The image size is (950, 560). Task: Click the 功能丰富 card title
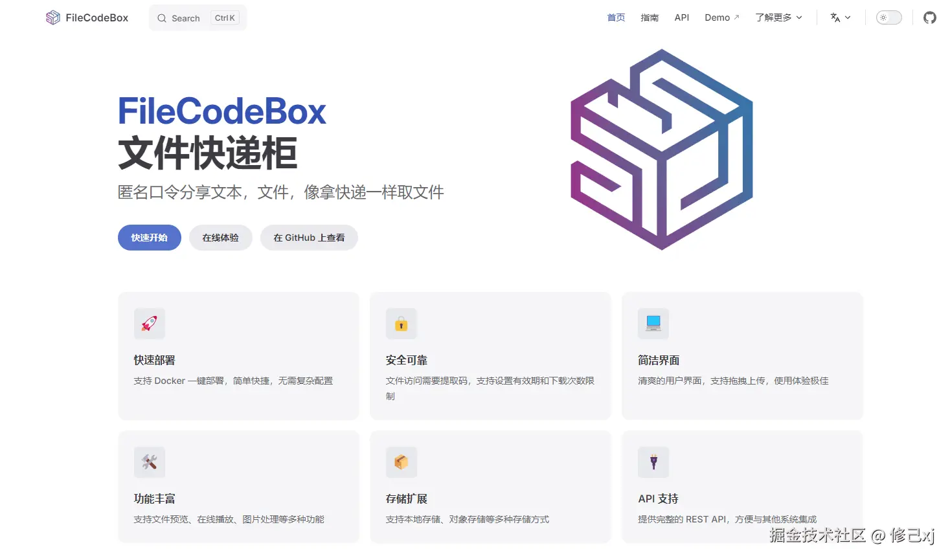tap(155, 499)
